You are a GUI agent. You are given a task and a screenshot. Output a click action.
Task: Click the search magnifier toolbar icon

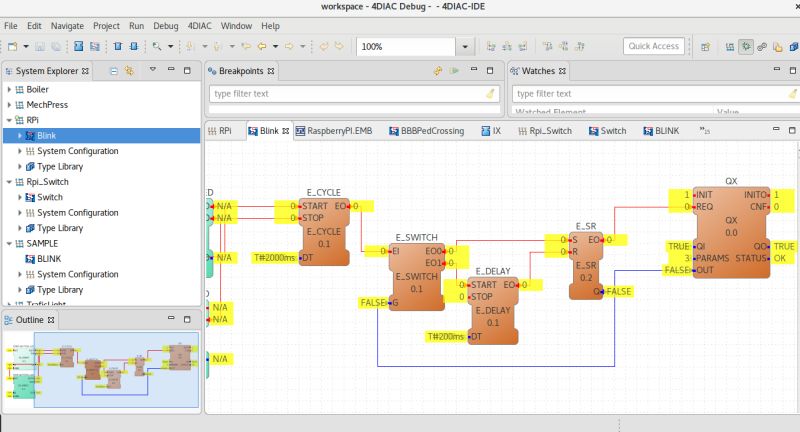[157, 46]
